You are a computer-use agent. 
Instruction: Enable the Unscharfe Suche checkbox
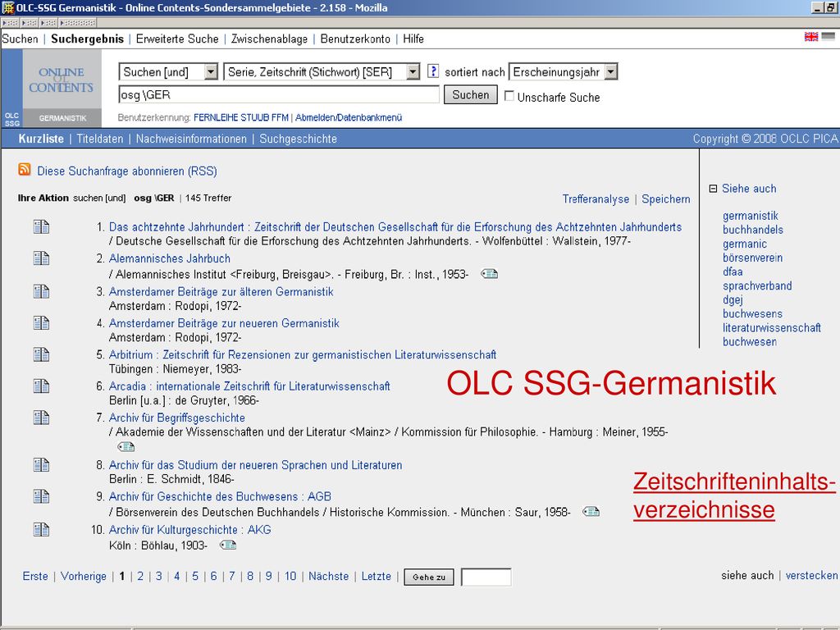point(509,96)
